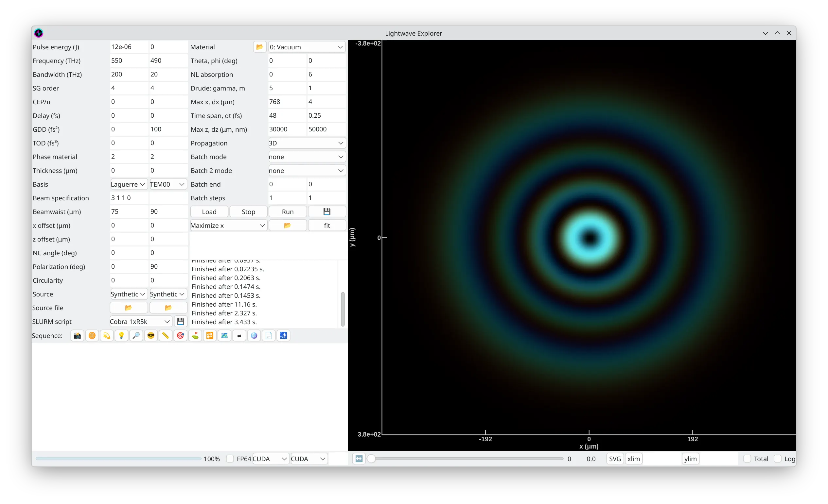The height and width of the screenshot is (504, 828).
Task: Save SLURM script with floppy disk icon
Action: pos(181,321)
